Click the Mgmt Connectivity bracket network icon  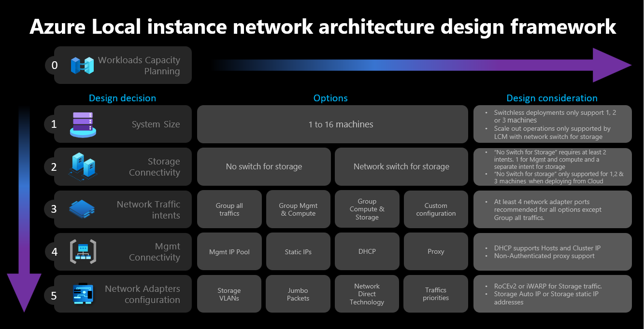pos(83,252)
